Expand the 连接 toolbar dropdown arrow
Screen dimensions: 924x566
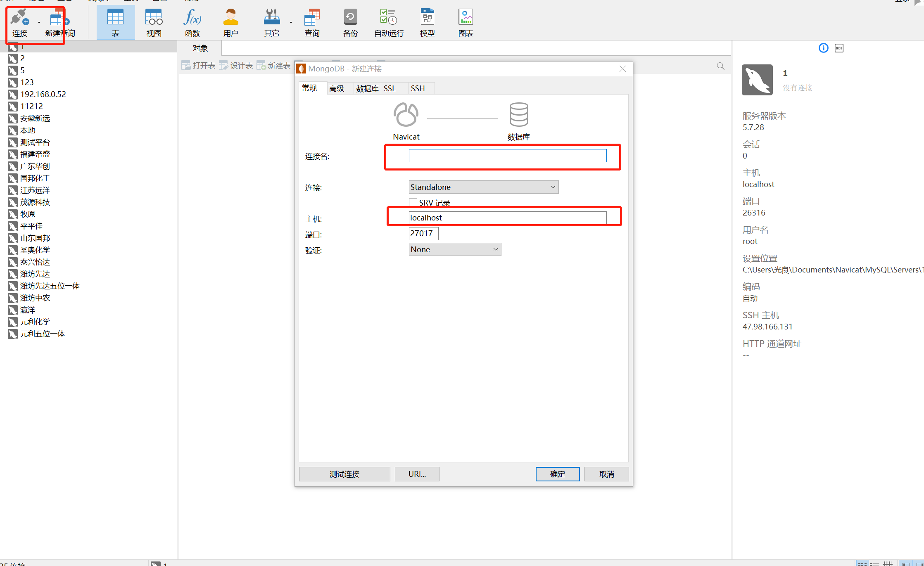[x=39, y=22]
